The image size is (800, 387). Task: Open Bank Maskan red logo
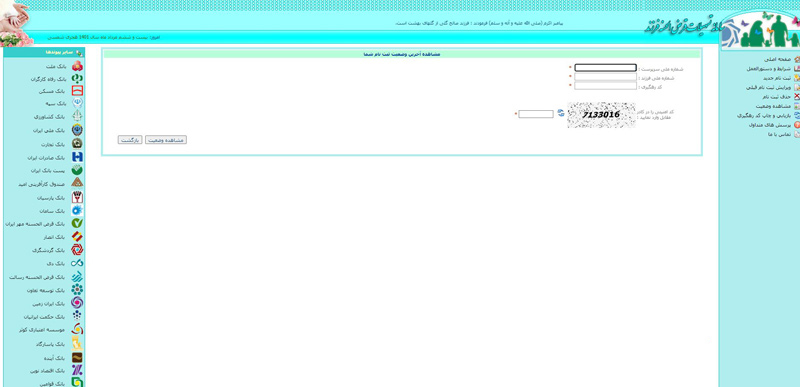(x=77, y=91)
